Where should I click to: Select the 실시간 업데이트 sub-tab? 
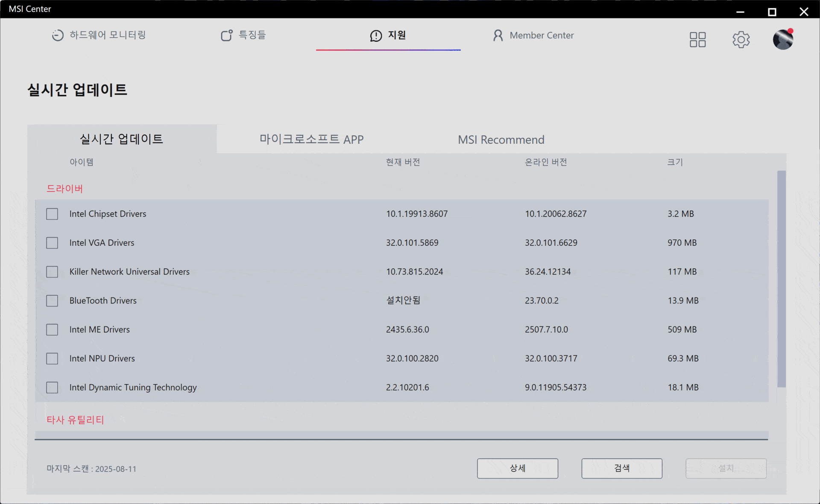[x=122, y=139]
